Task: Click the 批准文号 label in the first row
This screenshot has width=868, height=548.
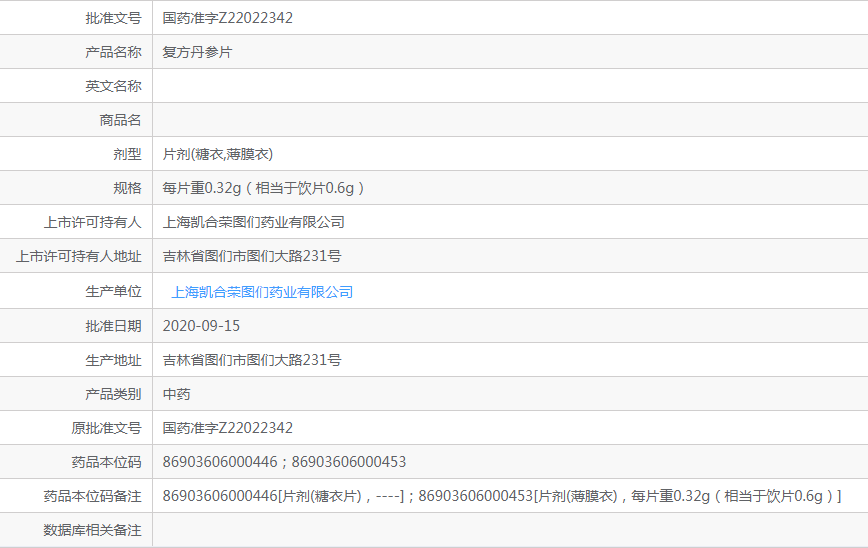Action: (113, 18)
